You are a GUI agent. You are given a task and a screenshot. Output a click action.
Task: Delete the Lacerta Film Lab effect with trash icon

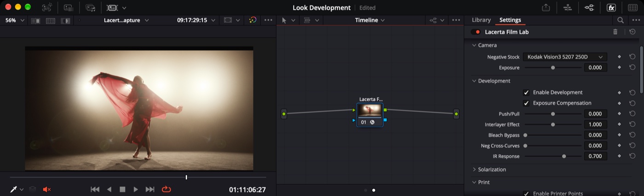pyautogui.click(x=615, y=32)
